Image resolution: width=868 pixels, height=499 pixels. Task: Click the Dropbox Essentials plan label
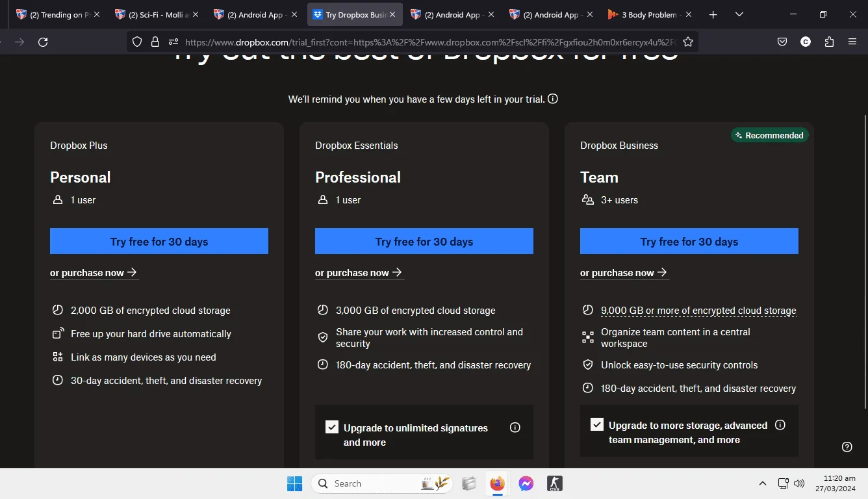[x=357, y=146]
